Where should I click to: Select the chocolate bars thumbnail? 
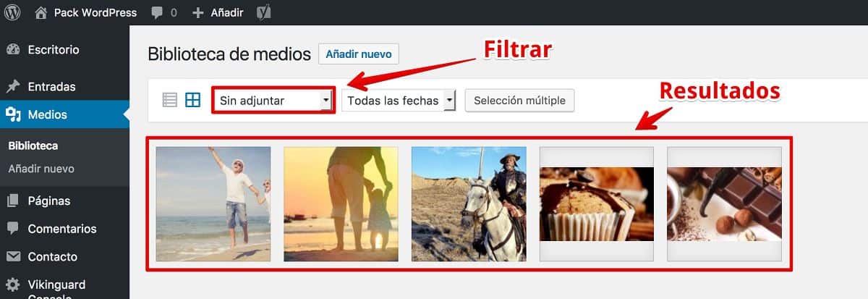724,204
